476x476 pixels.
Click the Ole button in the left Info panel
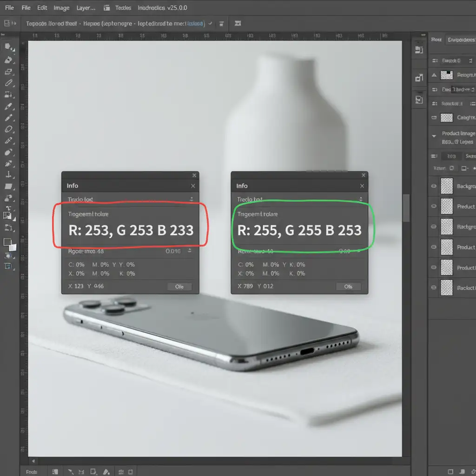tap(179, 287)
